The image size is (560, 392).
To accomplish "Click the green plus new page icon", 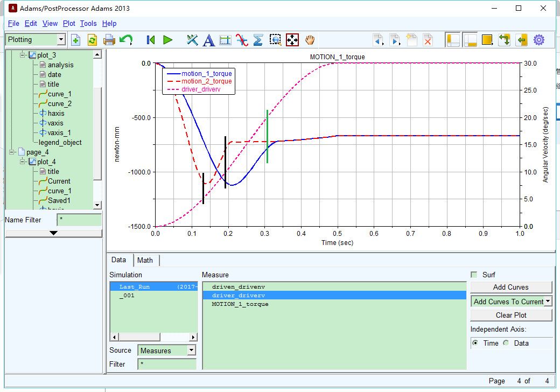I will pos(76,40).
